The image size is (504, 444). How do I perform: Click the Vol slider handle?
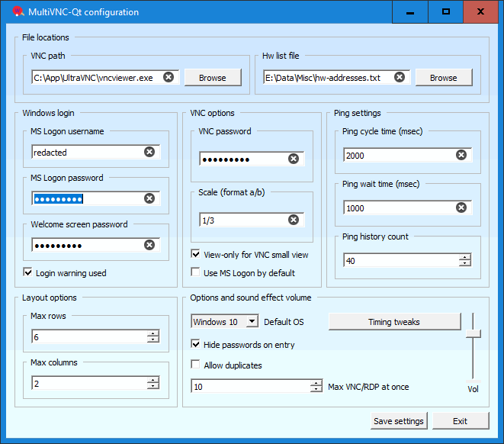[474, 333]
